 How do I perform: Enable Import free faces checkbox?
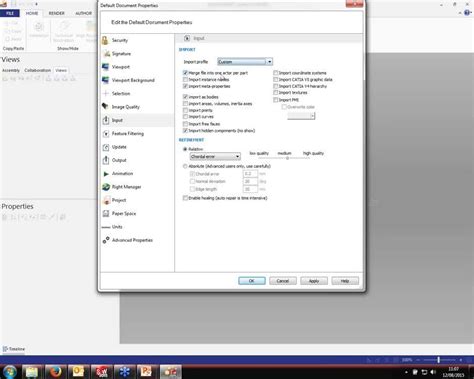[185, 124]
